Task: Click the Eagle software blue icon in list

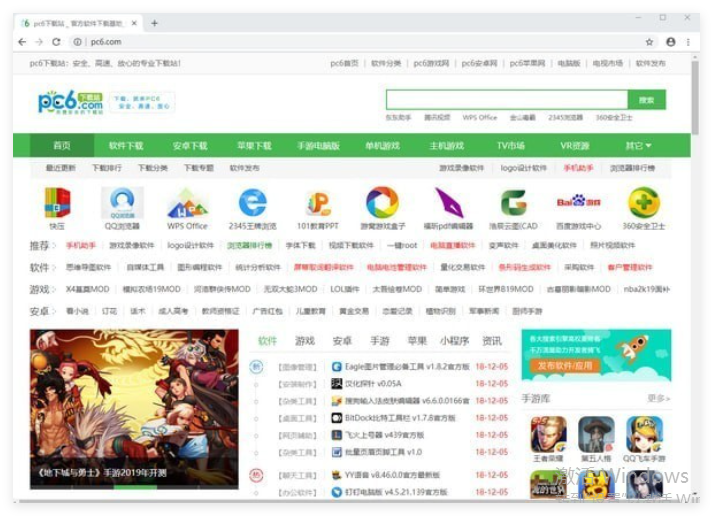Action: pos(336,366)
